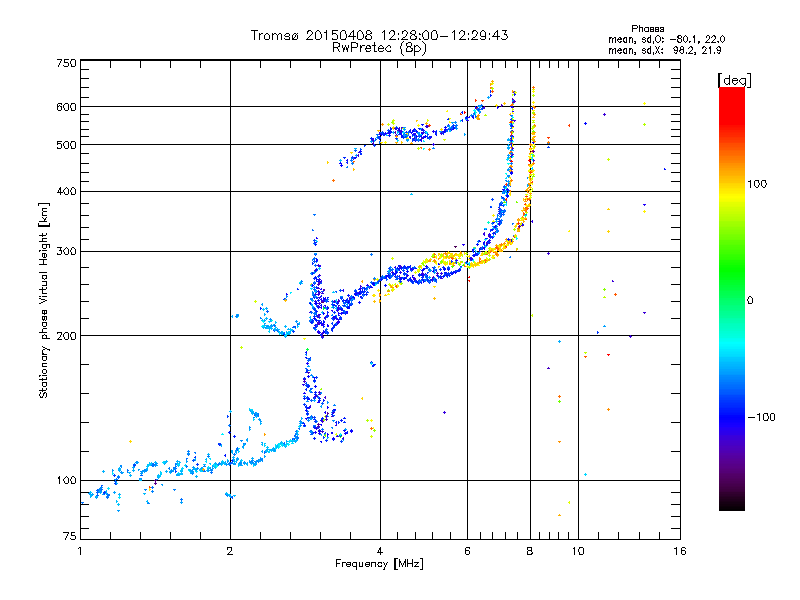Click the '200' y-axis tick label
Screen dimensions: 800x600
(x=66, y=336)
